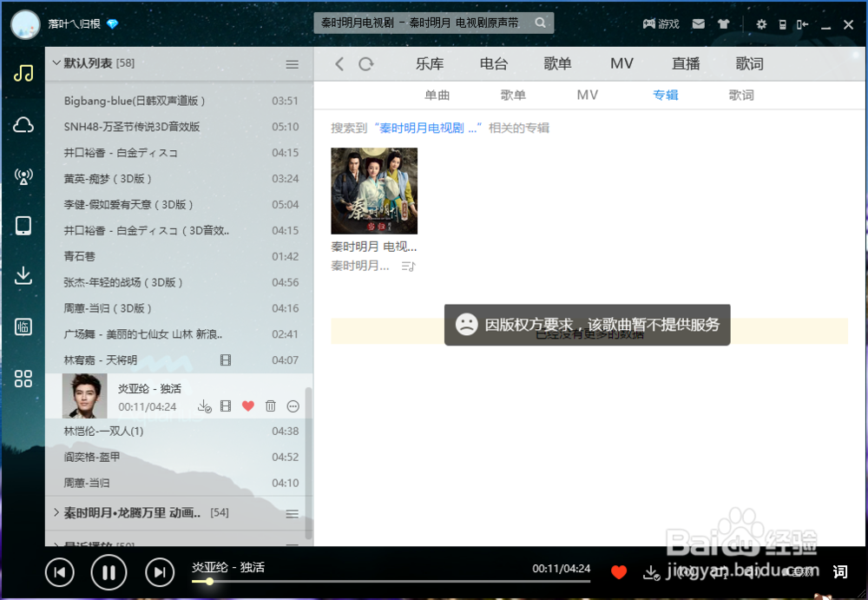Image resolution: width=868 pixels, height=600 pixels.
Task: Open the top 歌单 tab
Action: click(557, 63)
